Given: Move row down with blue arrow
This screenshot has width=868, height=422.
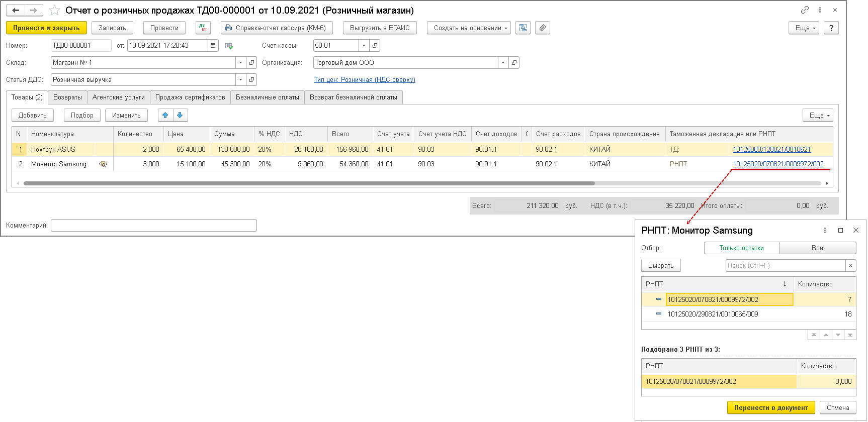Looking at the screenshot, I should (180, 116).
